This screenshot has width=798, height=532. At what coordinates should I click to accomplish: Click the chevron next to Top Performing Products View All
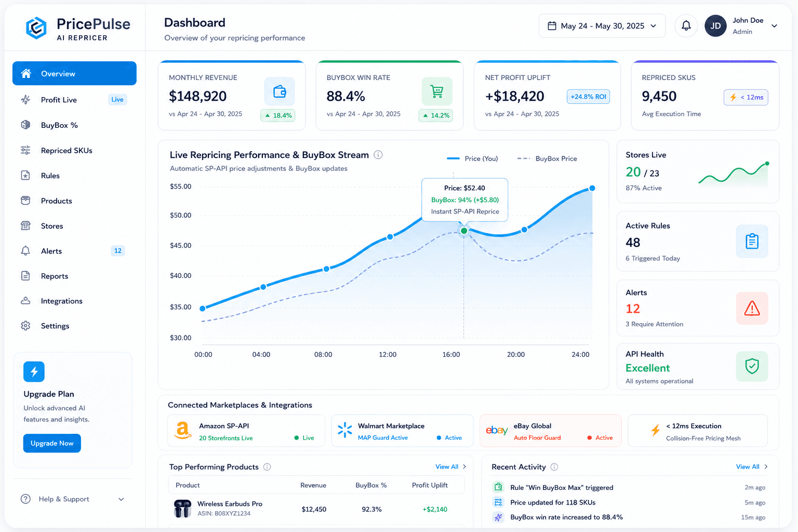coord(464,467)
